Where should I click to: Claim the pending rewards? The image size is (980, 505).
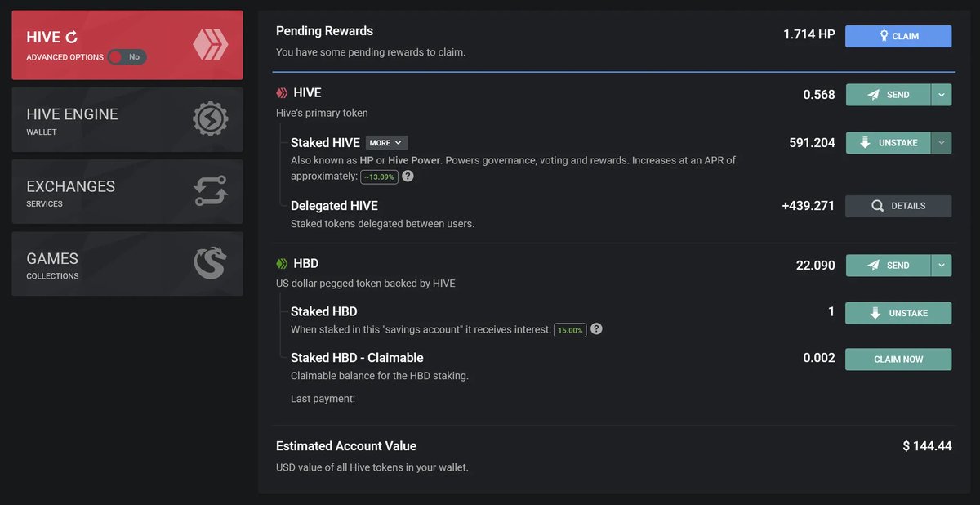point(898,36)
